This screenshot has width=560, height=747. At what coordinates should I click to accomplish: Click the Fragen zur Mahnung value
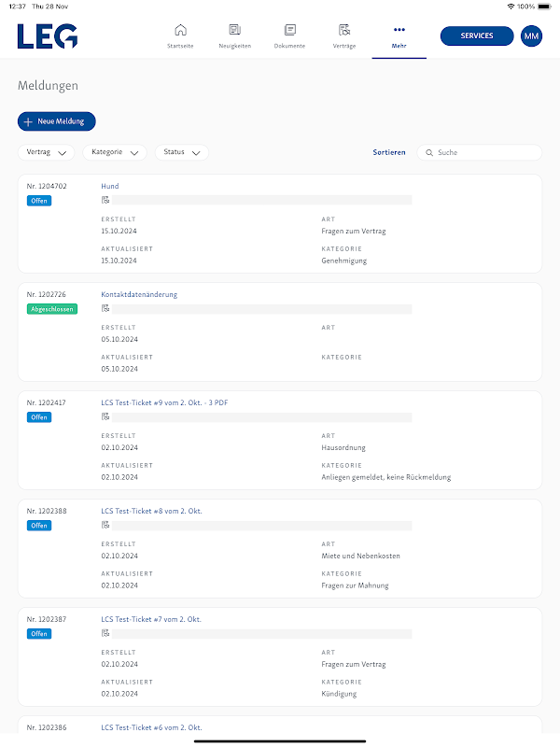point(355,585)
